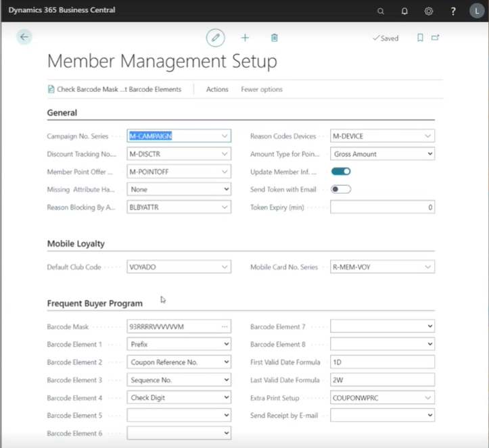489x448 pixels.
Task: Click the trash delete icon
Action: (275, 38)
